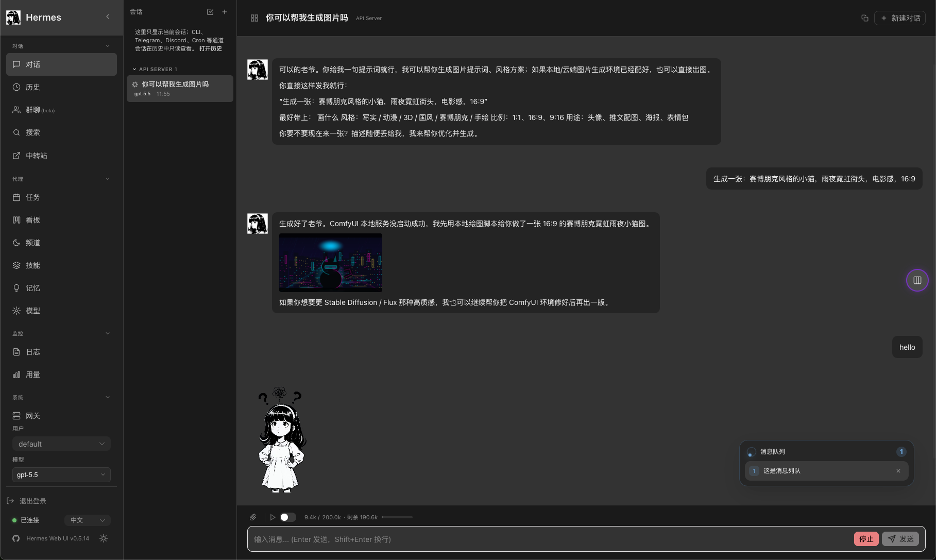Toggle light/dark theme sun icon
Screen dimensions: 936x560
(x=104, y=538)
